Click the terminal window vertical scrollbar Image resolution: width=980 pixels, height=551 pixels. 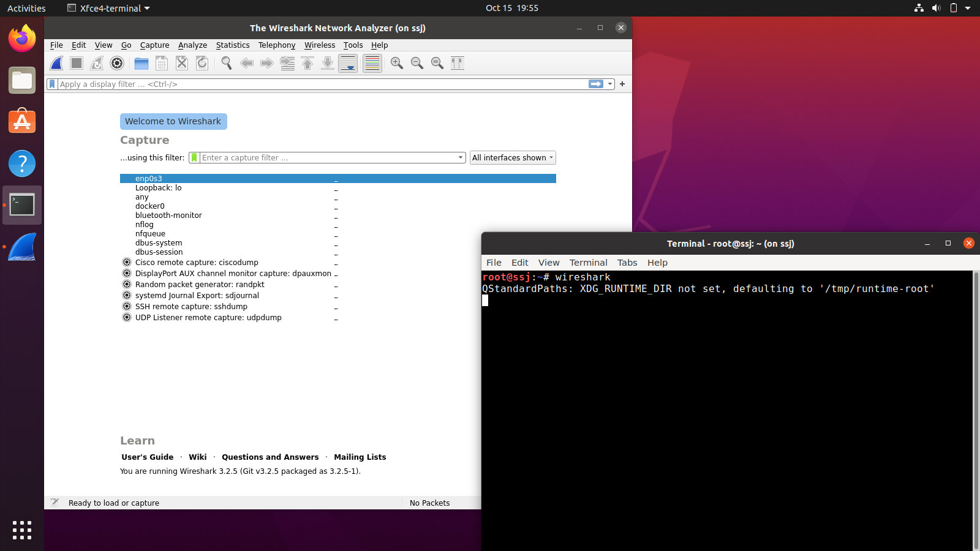click(x=976, y=410)
